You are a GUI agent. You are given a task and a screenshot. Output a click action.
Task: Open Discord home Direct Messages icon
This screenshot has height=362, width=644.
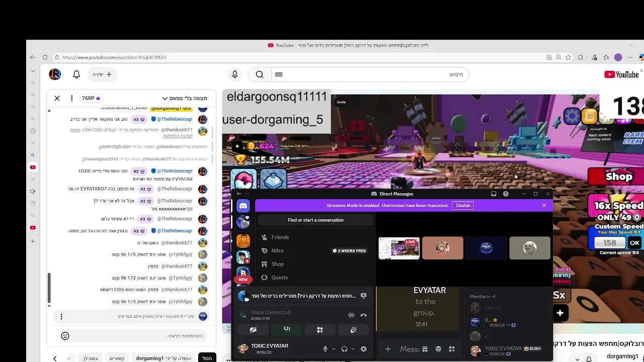[243, 206]
